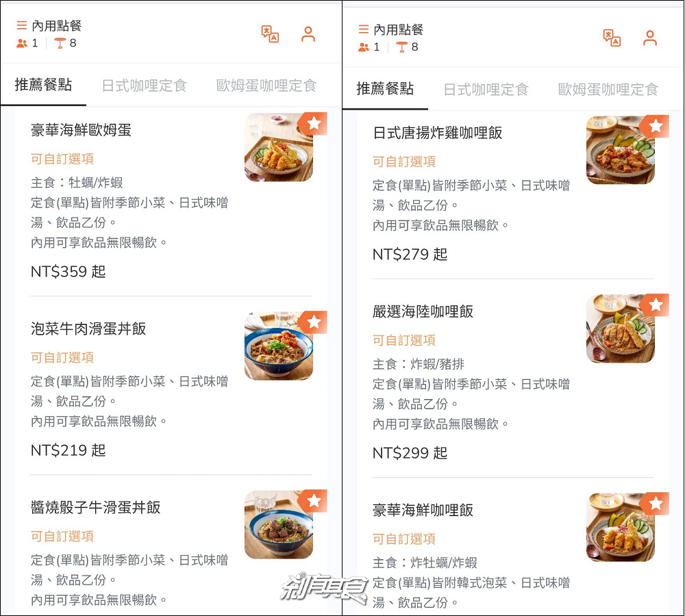Open user profile icon in right screen

pos(649,38)
